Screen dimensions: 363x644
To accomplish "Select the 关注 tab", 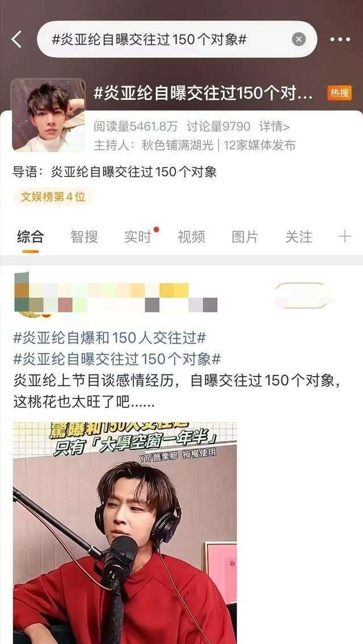I will tap(299, 237).
